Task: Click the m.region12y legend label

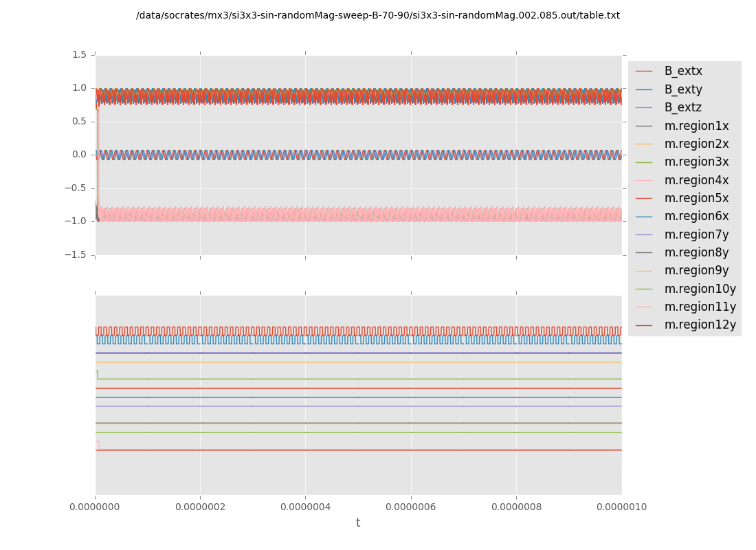Action: pos(700,325)
